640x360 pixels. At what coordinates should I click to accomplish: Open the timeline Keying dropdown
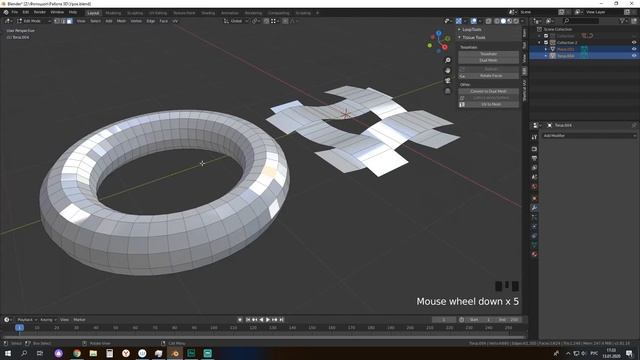[48, 320]
